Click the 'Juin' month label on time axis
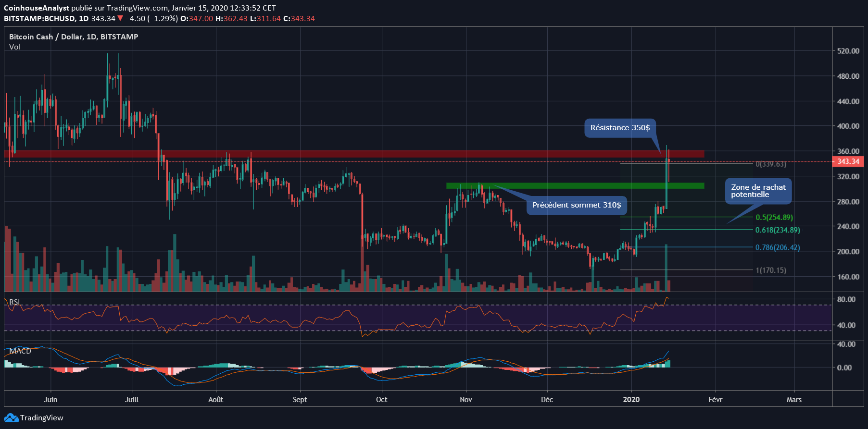 [x=50, y=400]
